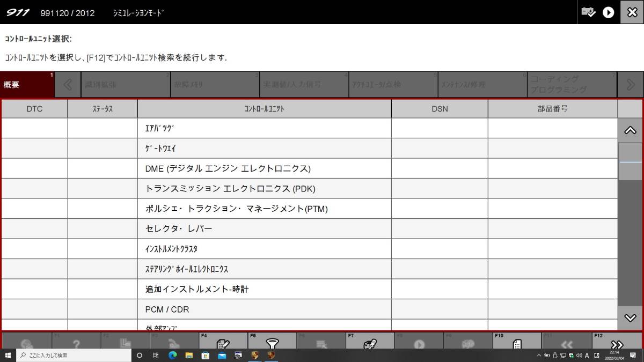Viewport: 644px width, 362px height.
Task: Open the アクチュエータ/点検 tab
Action: pos(394,85)
